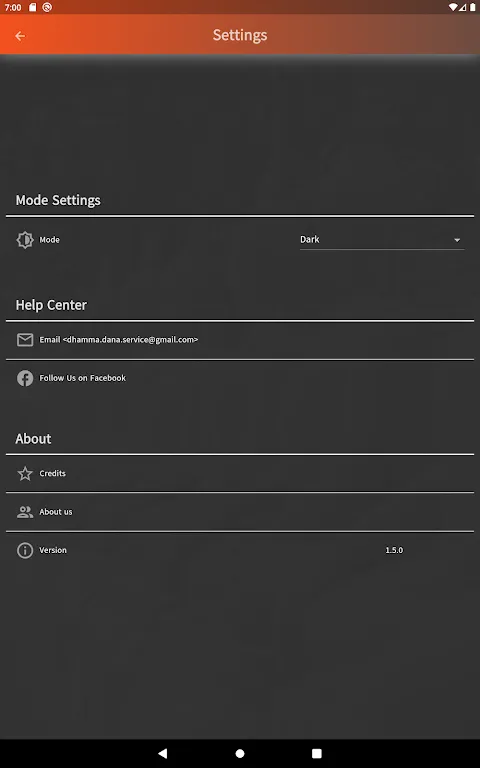Tap the Settings title in header

(x=240, y=35)
